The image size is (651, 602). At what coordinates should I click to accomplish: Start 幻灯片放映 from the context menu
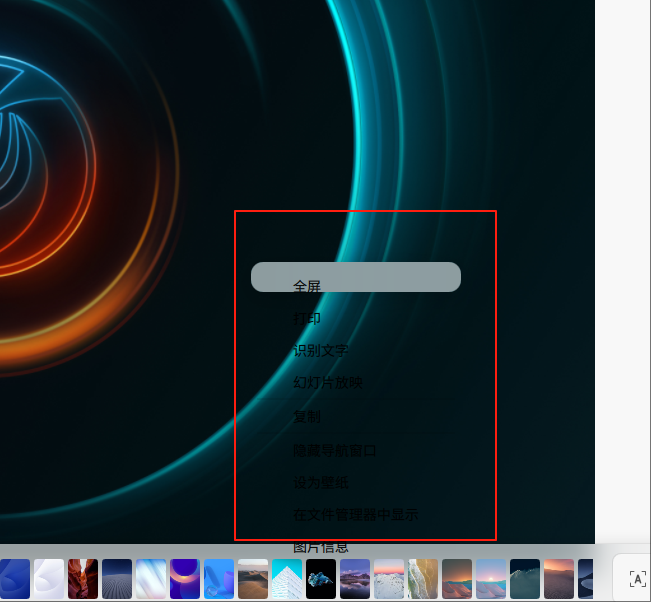pyautogui.click(x=328, y=382)
